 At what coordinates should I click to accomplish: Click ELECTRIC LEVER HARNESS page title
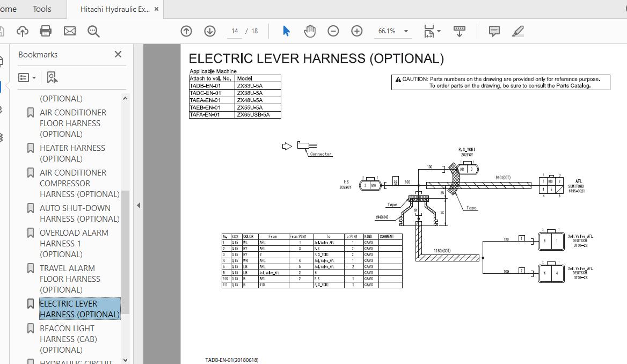pos(316,59)
